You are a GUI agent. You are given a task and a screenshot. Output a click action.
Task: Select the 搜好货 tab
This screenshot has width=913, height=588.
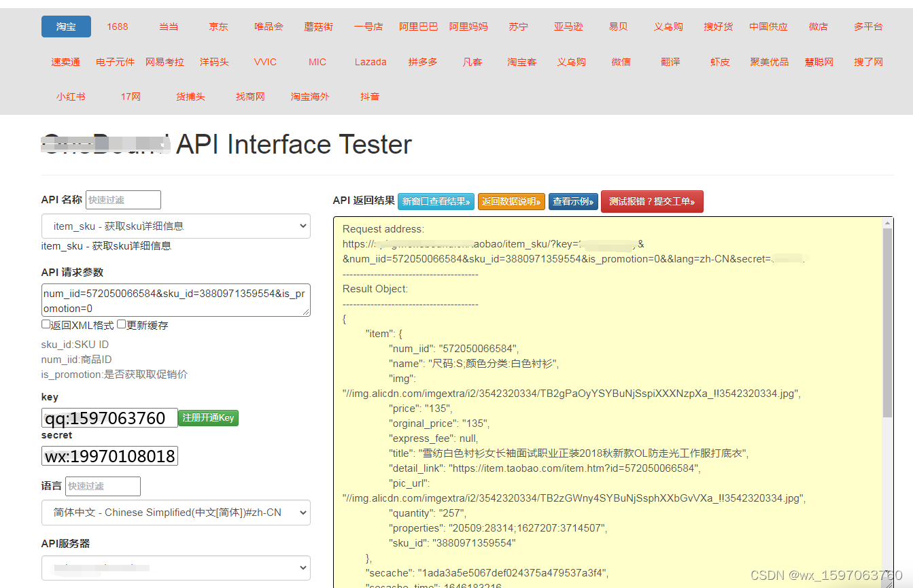click(719, 27)
